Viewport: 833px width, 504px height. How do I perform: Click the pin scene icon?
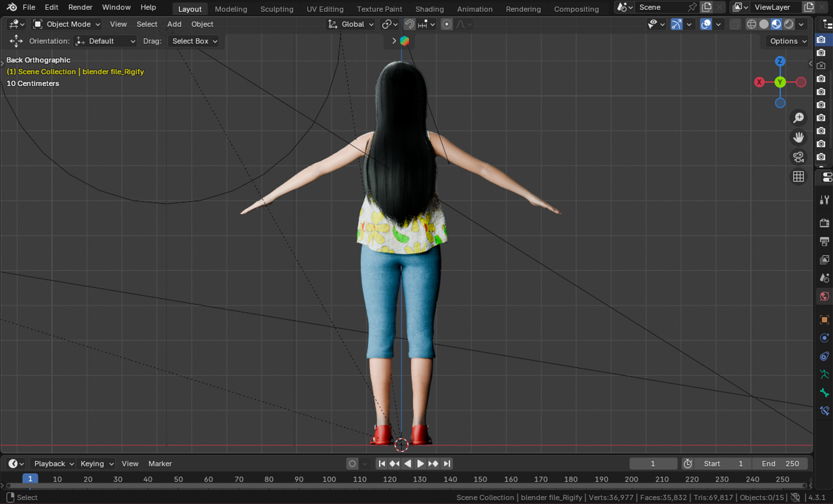[692, 7]
